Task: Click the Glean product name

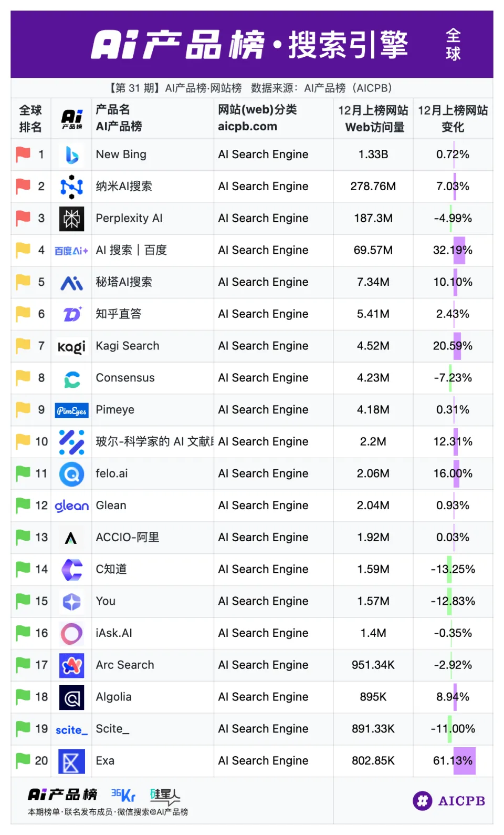Action: tap(111, 506)
